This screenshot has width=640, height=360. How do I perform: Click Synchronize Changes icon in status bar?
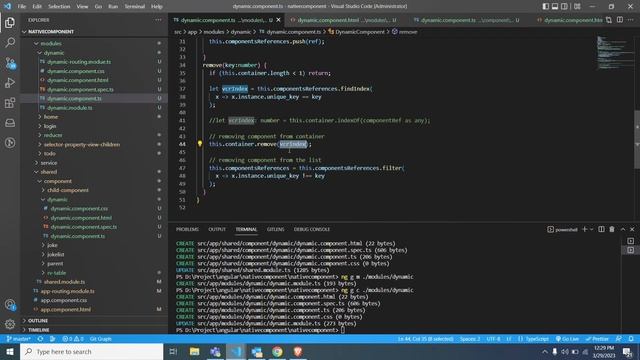(40, 339)
